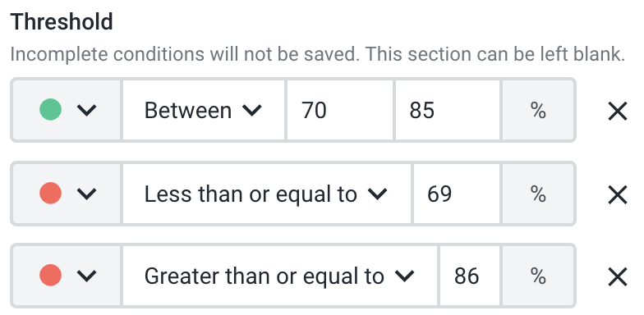Click the field containing value 86

pyautogui.click(x=470, y=276)
